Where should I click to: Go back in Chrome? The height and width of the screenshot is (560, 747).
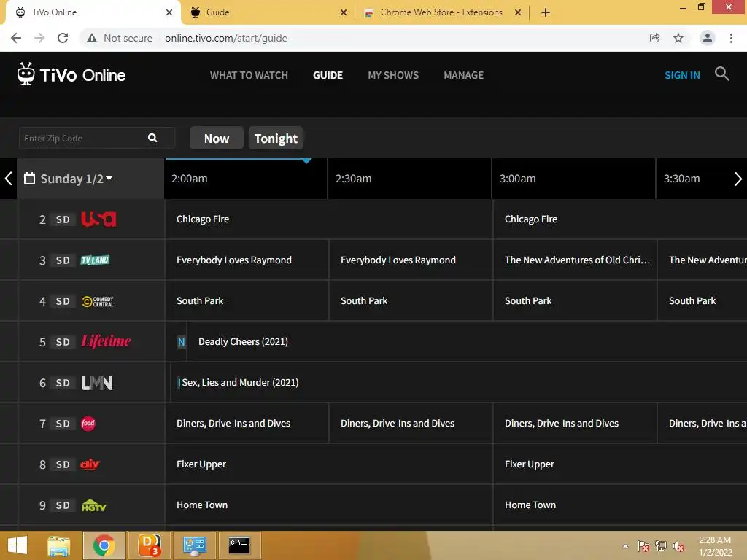[16, 38]
